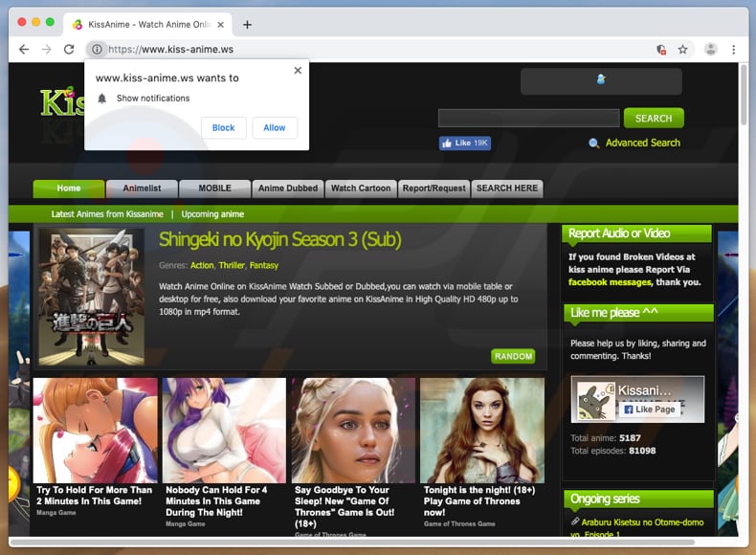Click the Kissanime Facebook page Totoro avatar
The image size is (756, 555).
tap(595, 401)
